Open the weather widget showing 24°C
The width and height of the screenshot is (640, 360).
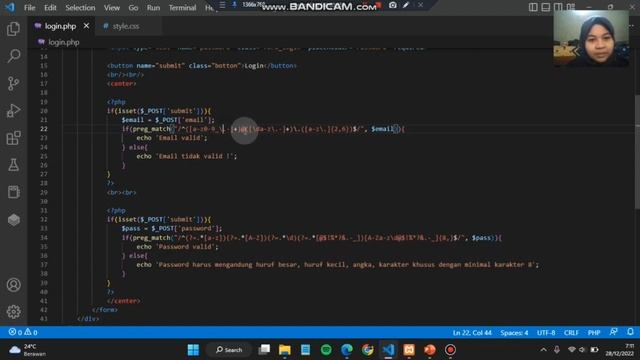pyautogui.click(x=28, y=350)
